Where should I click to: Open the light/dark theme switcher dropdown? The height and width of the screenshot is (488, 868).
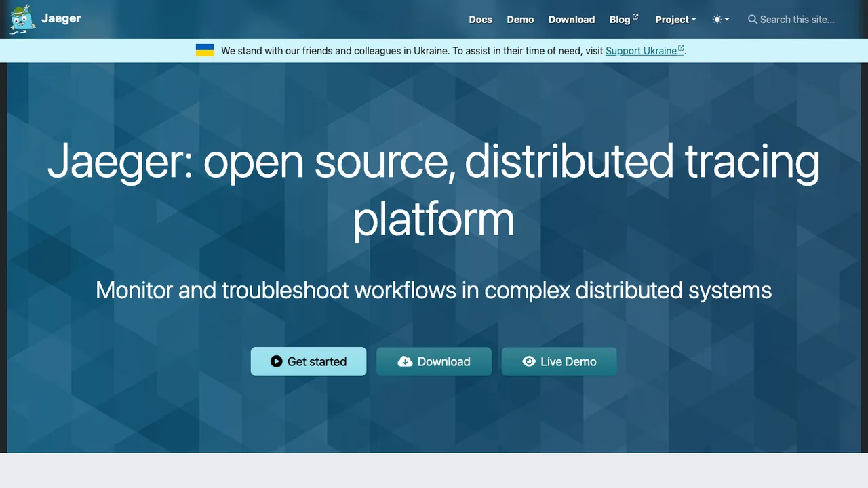coord(721,20)
